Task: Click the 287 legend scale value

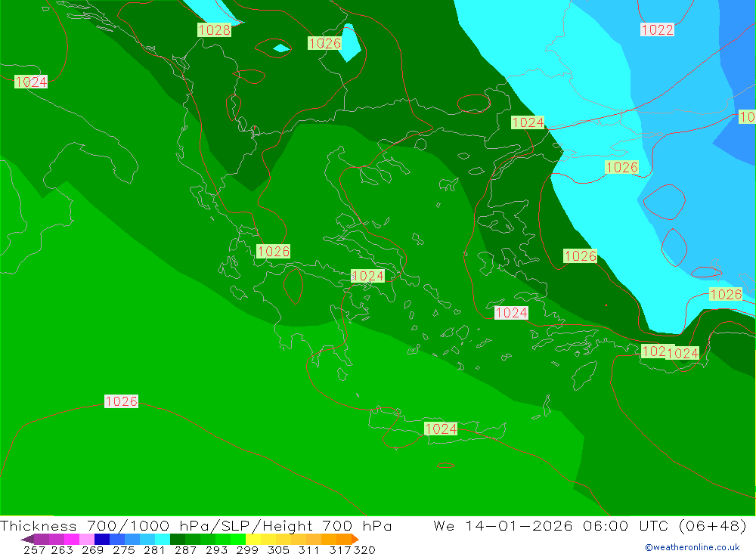Action: click(185, 549)
